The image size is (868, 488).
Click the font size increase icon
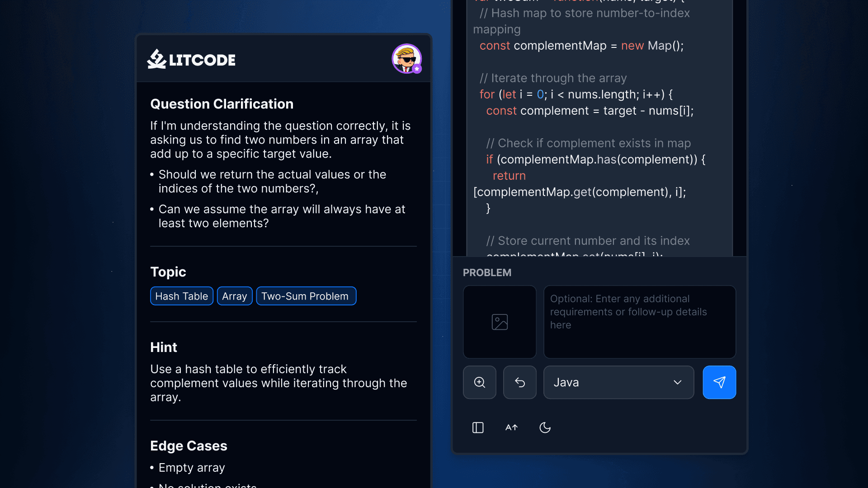tap(511, 427)
